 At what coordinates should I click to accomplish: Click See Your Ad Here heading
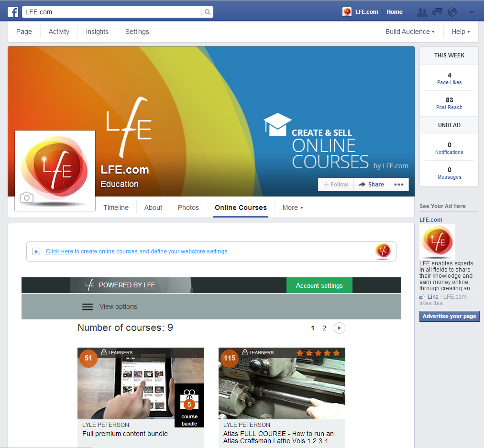point(442,206)
